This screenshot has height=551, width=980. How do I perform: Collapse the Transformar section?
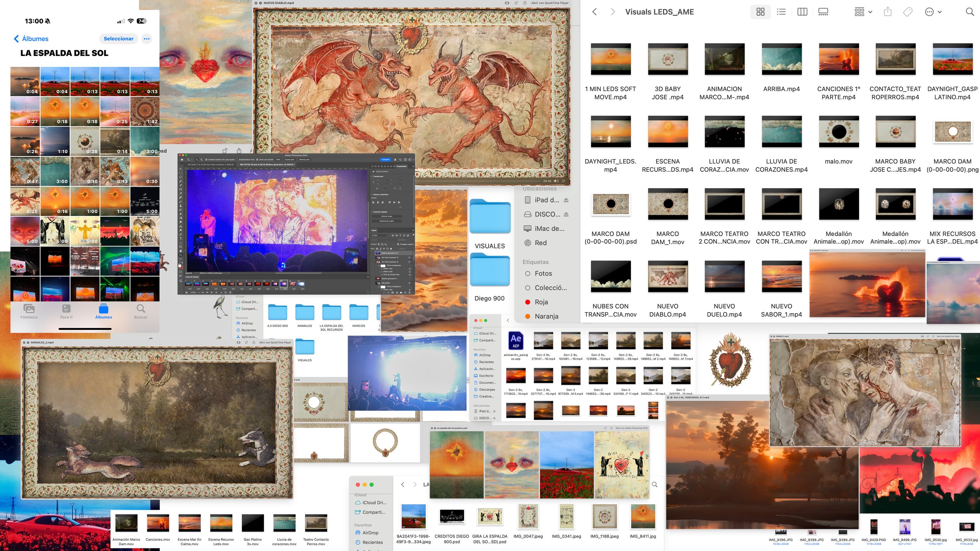[x=372, y=176]
